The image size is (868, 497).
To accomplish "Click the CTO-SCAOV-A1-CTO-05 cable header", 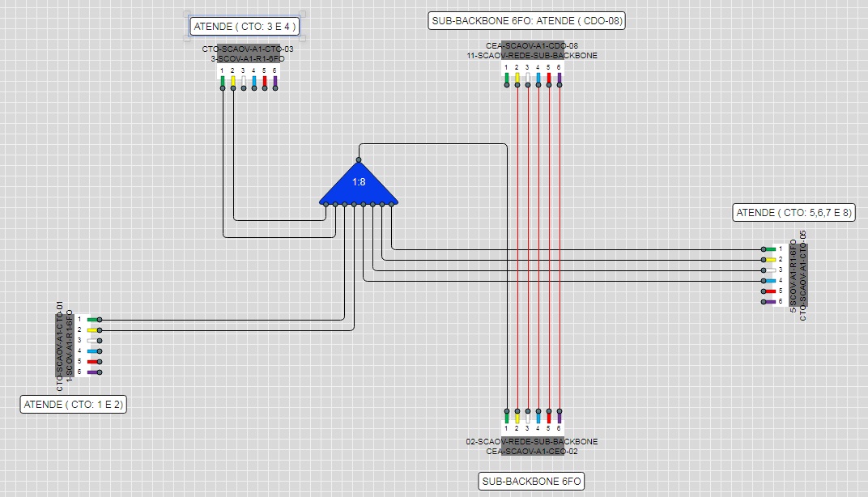I will click(799, 275).
